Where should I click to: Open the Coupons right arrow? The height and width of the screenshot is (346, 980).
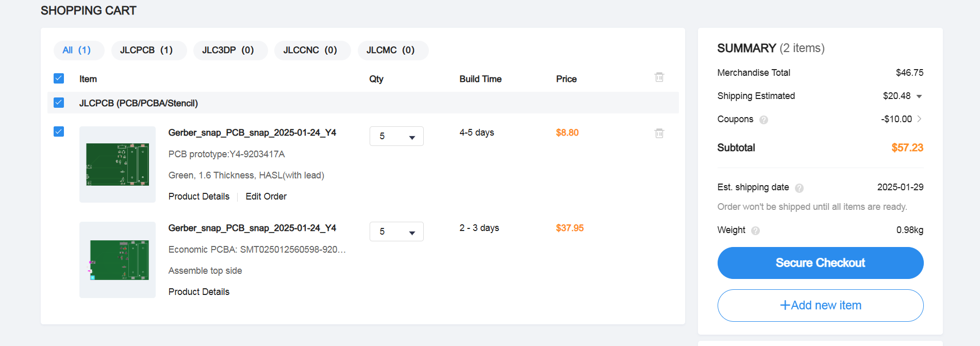pos(919,119)
